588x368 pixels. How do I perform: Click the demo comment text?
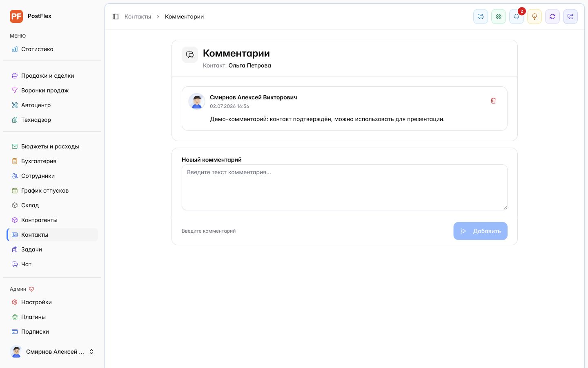(x=327, y=119)
